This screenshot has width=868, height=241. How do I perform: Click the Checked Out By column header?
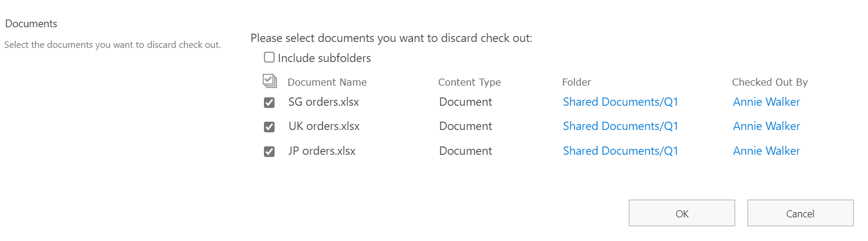click(x=769, y=83)
